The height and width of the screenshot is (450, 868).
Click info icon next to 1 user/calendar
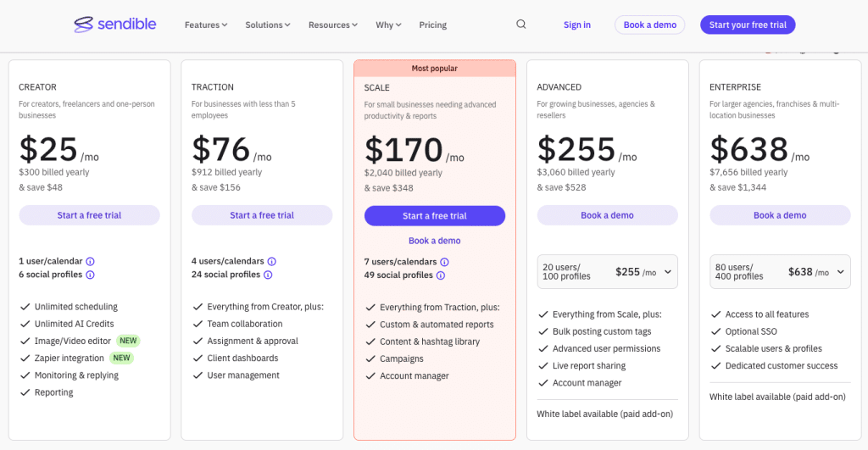[x=90, y=261]
